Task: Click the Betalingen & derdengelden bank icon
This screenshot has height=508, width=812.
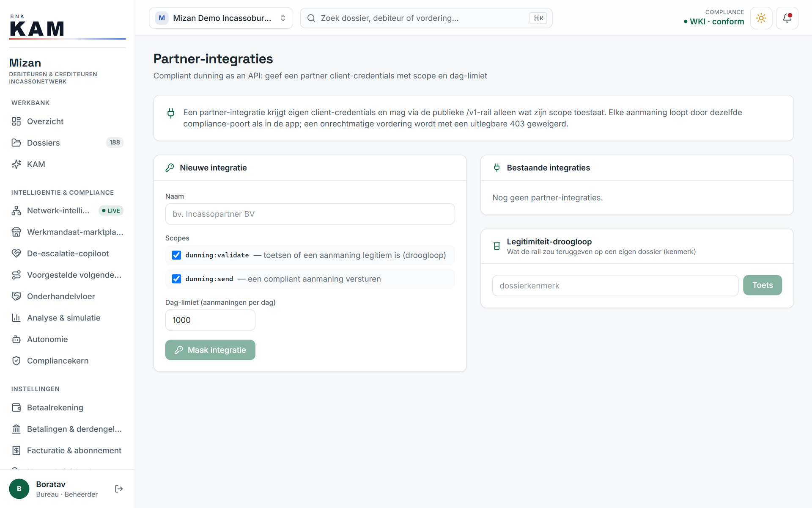Action: tap(16, 429)
